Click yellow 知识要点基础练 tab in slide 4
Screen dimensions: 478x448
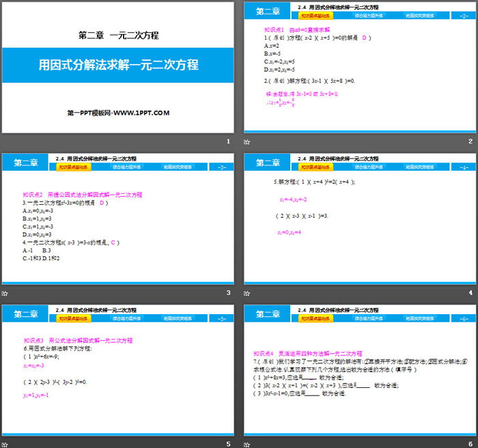pyautogui.click(x=315, y=167)
